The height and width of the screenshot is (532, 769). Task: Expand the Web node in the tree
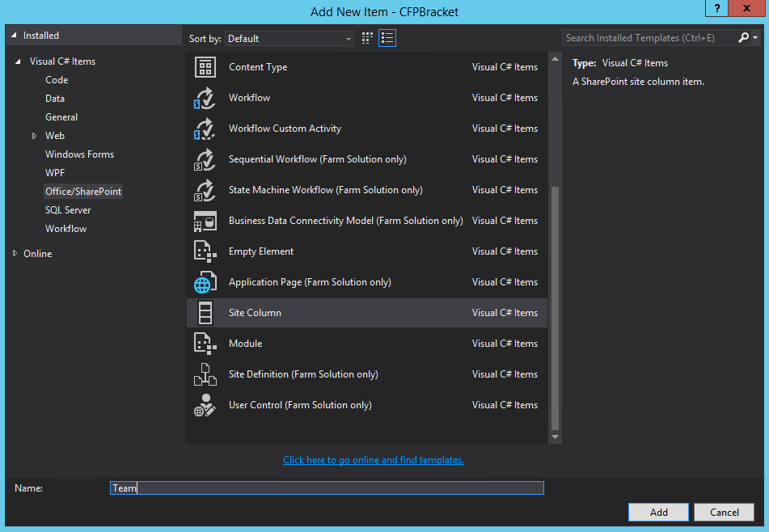35,135
